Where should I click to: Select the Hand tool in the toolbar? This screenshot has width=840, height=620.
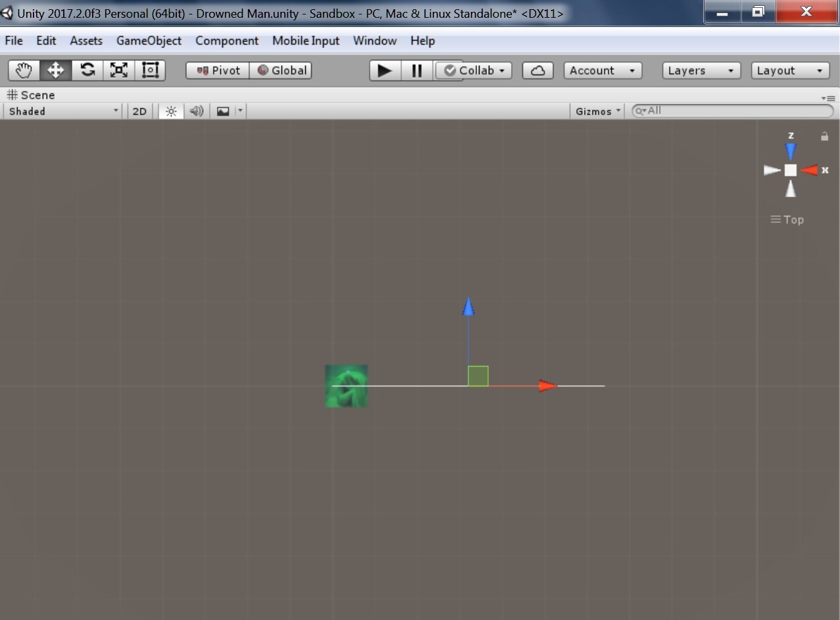point(23,70)
